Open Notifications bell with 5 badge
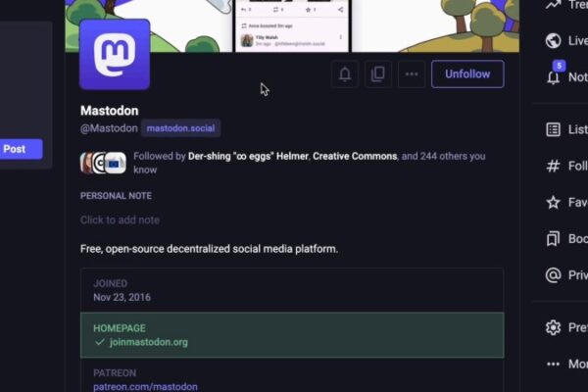Image resolution: width=588 pixels, height=392 pixels. click(x=554, y=77)
